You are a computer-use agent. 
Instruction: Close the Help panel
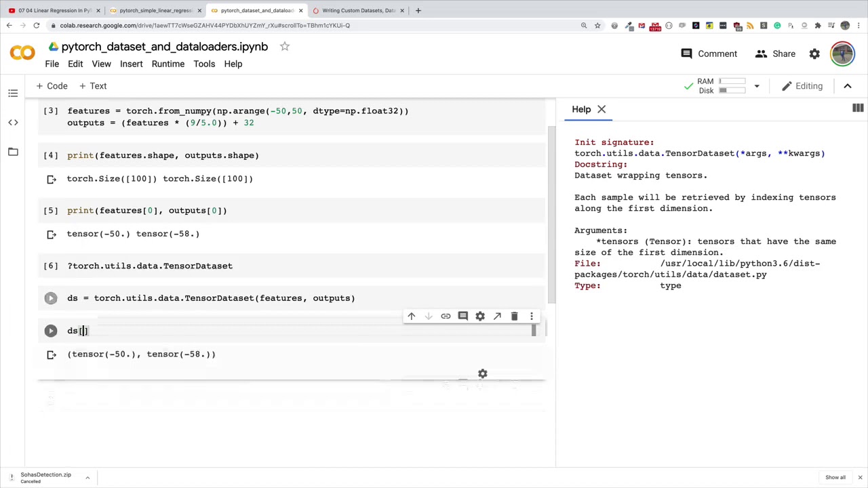601,109
